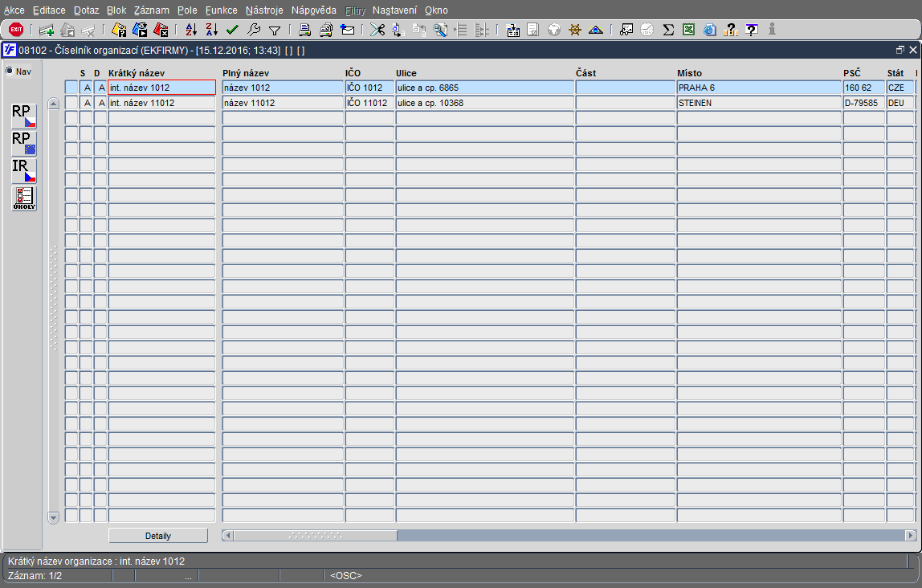Click the insert new record icon
The height and width of the screenshot is (588, 922).
(x=47, y=30)
